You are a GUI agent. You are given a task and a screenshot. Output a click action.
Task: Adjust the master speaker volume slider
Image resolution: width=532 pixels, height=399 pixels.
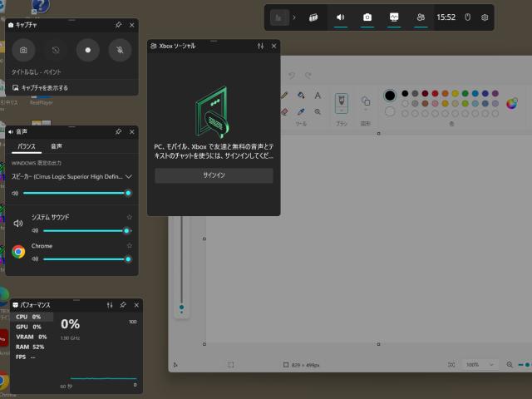pyautogui.click(x=76, y=193)
